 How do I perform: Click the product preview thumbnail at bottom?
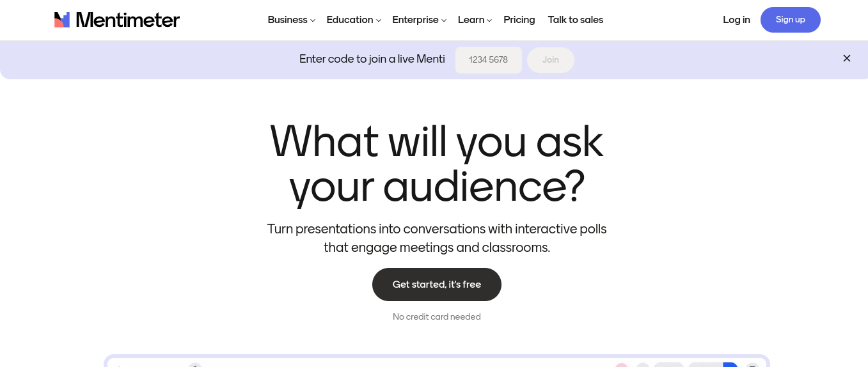[x=436, y=361]
